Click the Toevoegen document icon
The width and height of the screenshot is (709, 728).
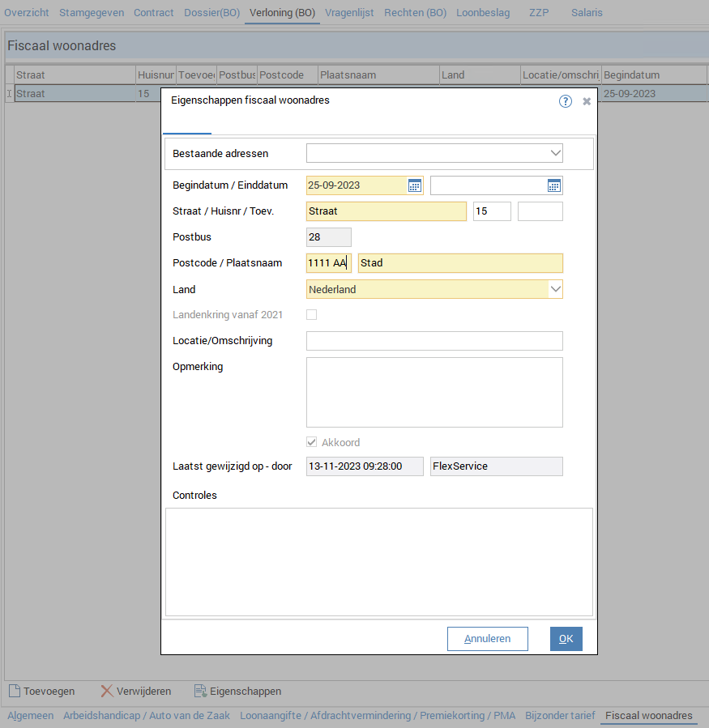coord(15,691)
